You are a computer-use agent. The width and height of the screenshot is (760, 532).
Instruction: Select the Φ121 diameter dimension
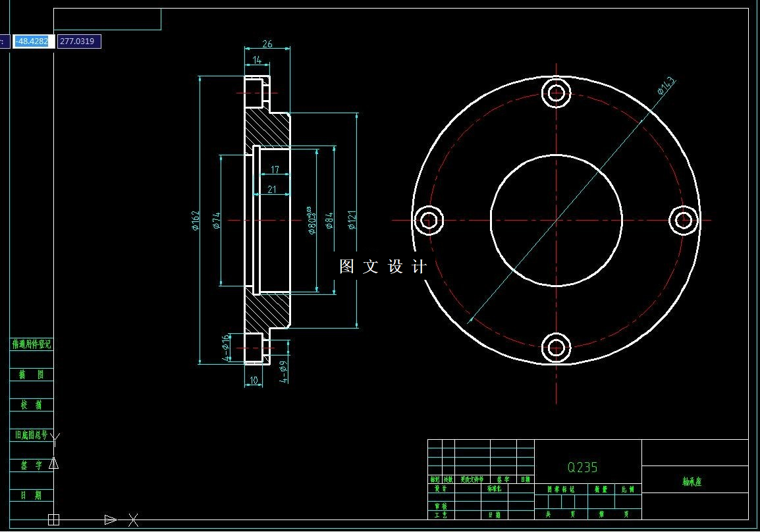click(x=352, y=219)
